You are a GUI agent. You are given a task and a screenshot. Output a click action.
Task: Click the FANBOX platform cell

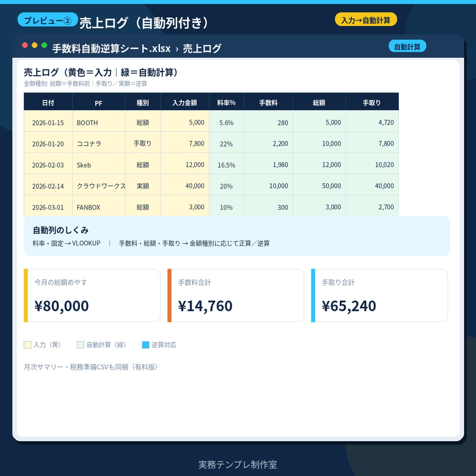(99, 206)
